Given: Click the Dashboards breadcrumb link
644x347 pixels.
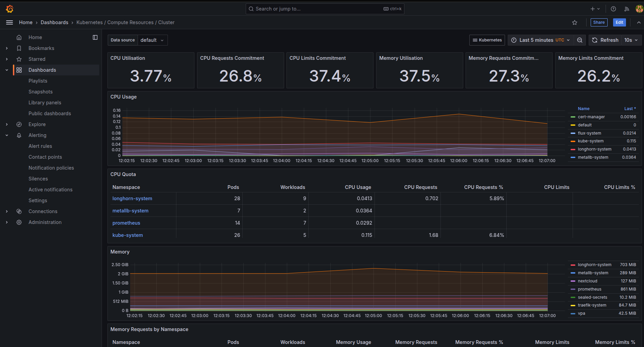Looking at the screenshot, I should (54, 22).
